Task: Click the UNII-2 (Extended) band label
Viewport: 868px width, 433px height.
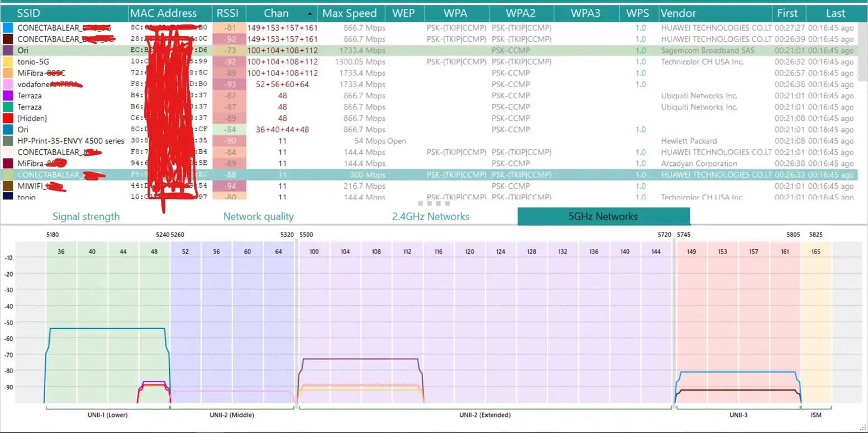Action: tap(485, 415)
